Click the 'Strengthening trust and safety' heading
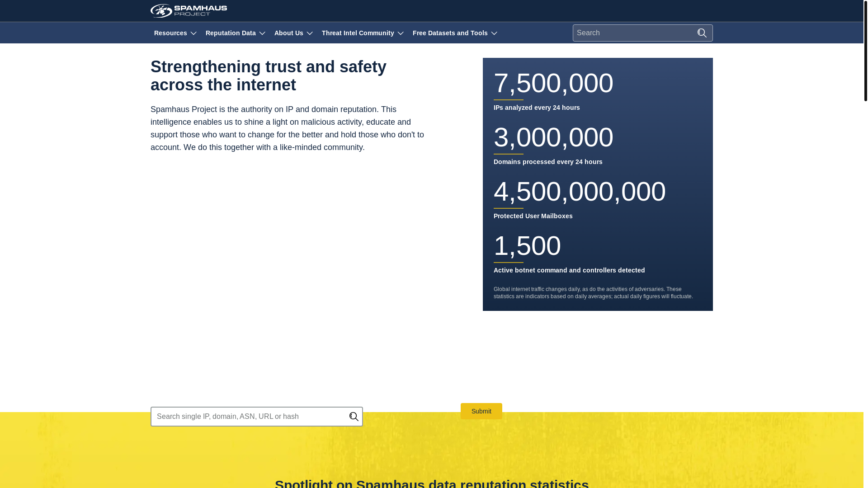 pyautogui.click(x=269, y=75)
